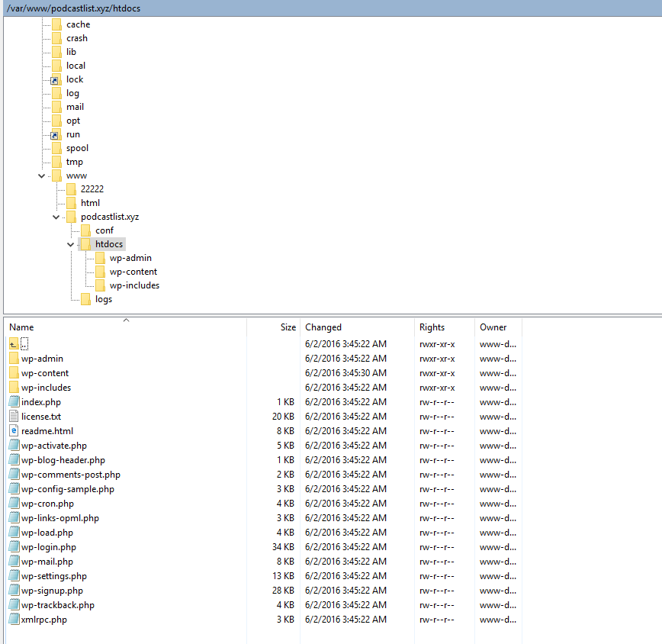Select the wp-blog-header.php file name
This screenshot has height=644, width=662.
tap(63, 460)
